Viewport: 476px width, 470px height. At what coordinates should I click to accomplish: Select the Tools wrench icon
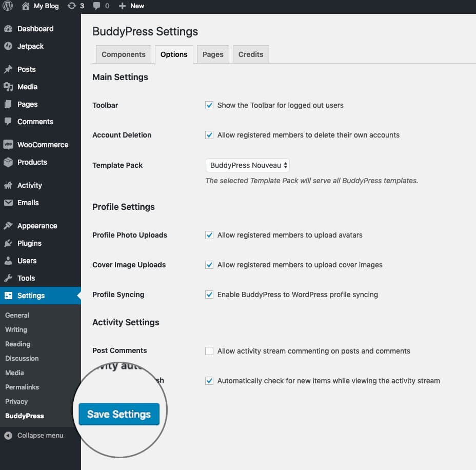[8, 278]
